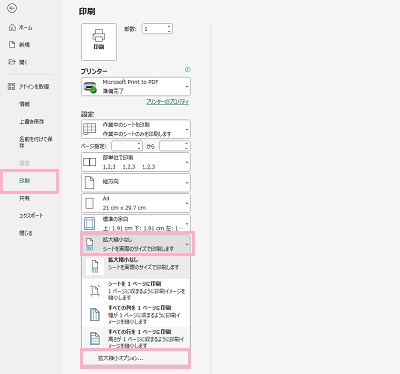
Task: Open the 標準の余白 margins dropdown
Action: [x=136, y=223]
